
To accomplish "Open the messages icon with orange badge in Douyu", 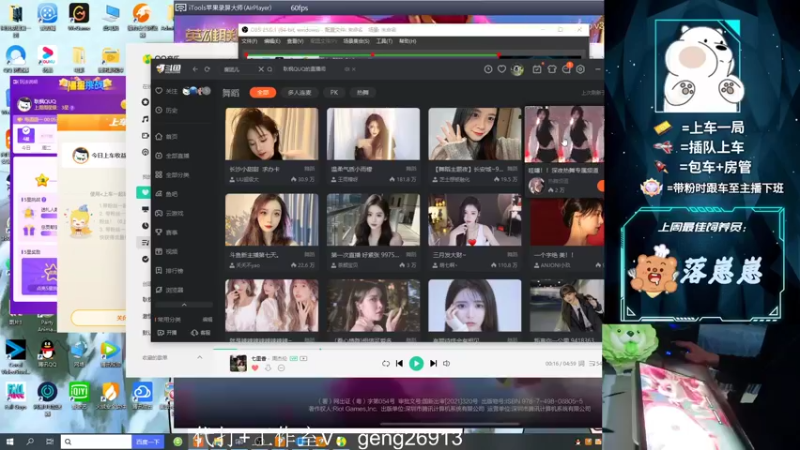I will 567,68.
